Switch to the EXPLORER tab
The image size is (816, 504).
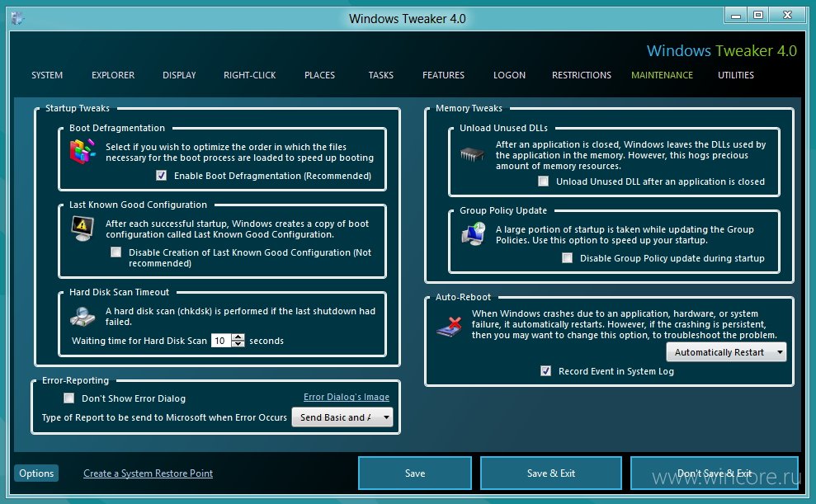click(x=113, y=75)
